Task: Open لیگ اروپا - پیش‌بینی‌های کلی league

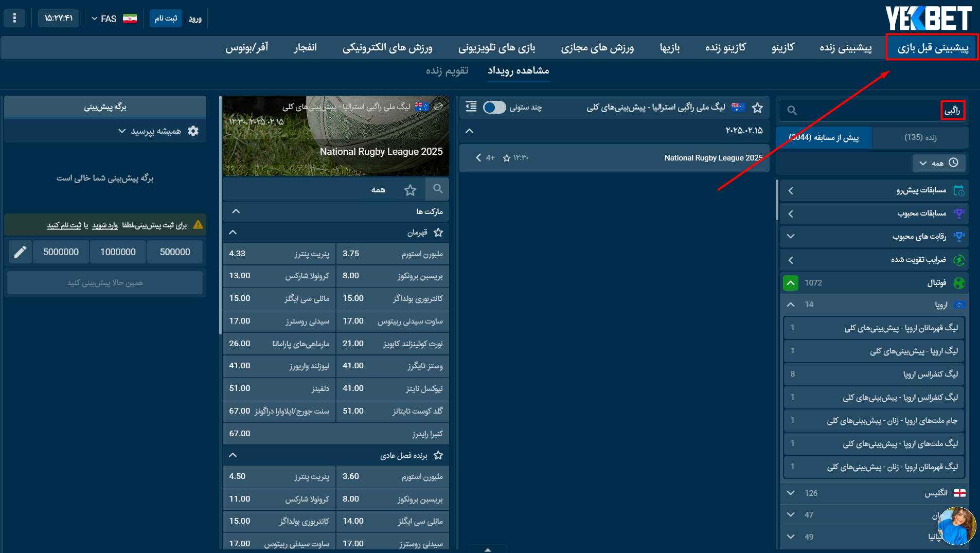Action: [874, 351]
